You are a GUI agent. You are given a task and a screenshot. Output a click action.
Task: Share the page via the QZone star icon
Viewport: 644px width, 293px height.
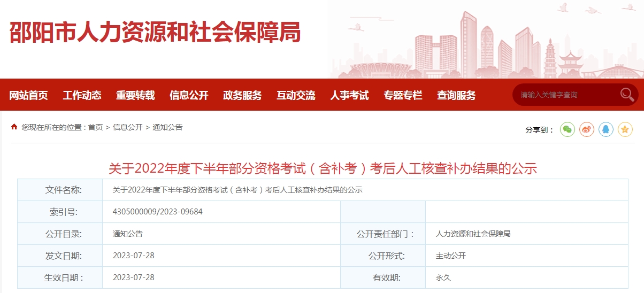(x=625, y=129)
